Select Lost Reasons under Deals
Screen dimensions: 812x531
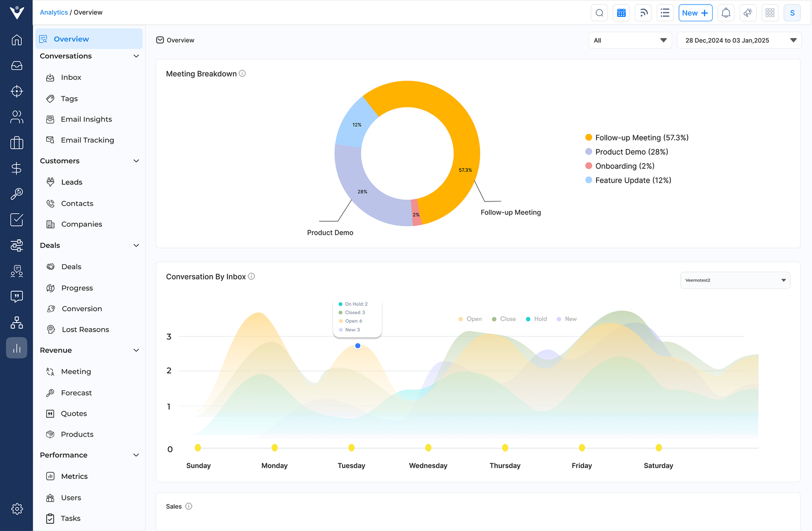(x=85, y=329)
